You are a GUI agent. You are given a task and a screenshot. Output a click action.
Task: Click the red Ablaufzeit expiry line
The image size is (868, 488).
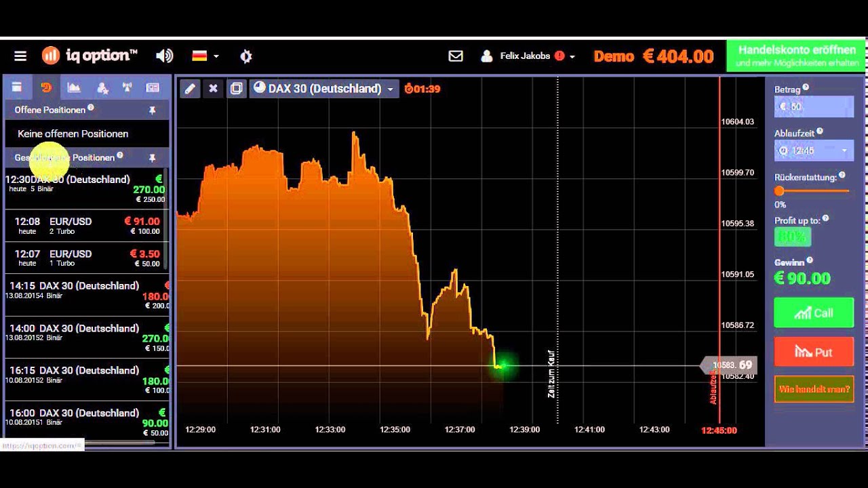click(719, 251)
